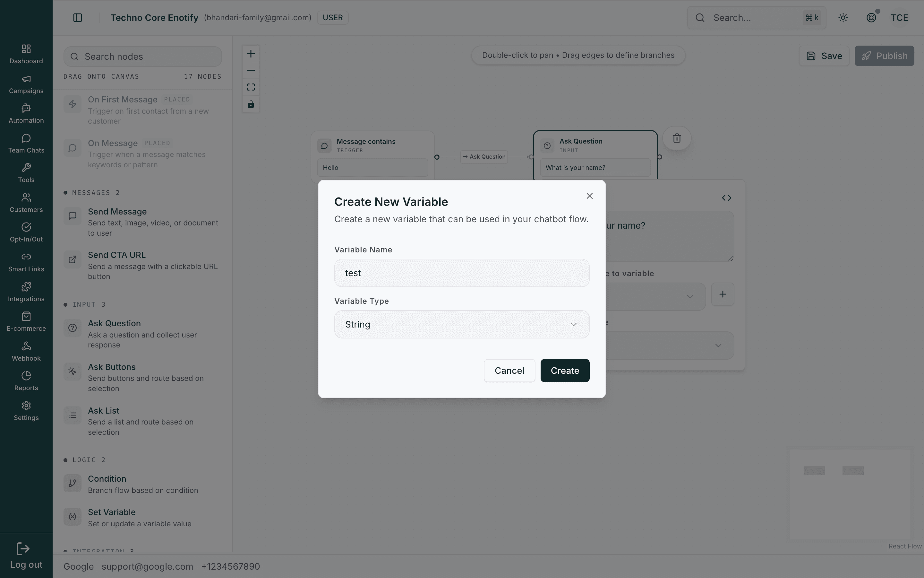Click the Publish button
The height and width of the screenshot is (578, 924).
point(884,56)
